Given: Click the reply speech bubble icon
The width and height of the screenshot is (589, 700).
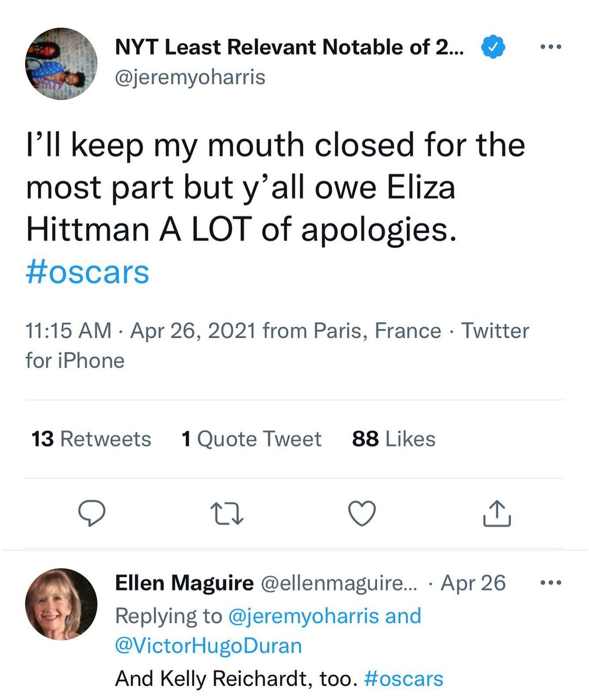Looking at the screenshot, I should point(92,513).
